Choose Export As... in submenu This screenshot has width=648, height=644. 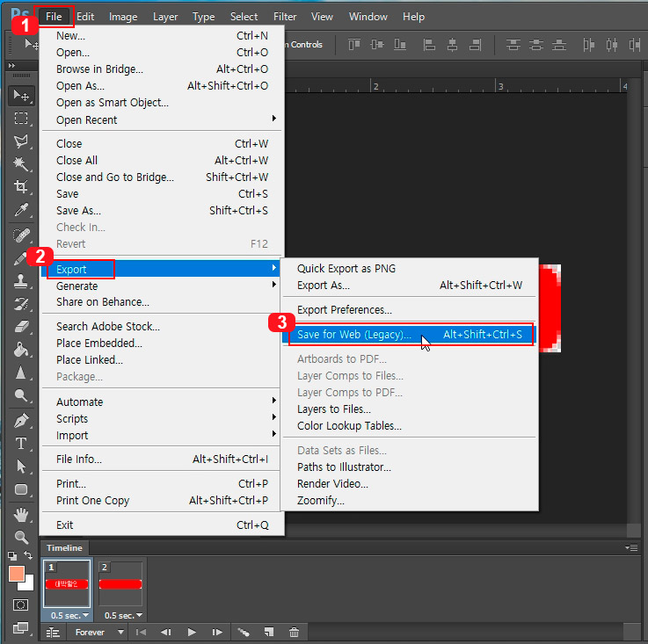[x=409, y=286]
